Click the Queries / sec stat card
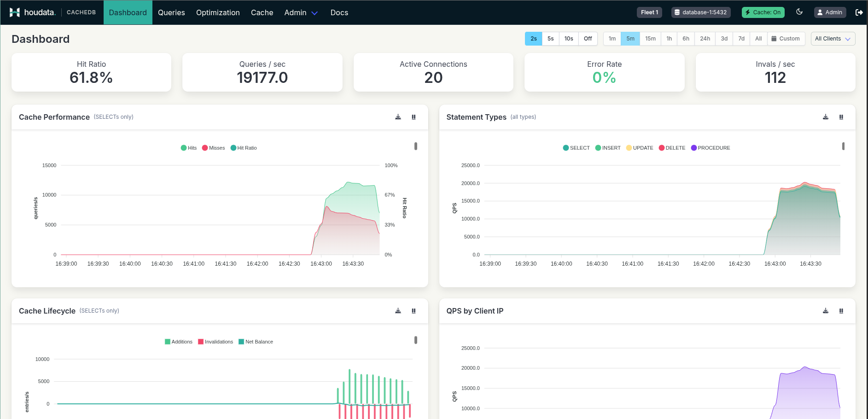Screen dimensions: 868x419 [262, 72]
